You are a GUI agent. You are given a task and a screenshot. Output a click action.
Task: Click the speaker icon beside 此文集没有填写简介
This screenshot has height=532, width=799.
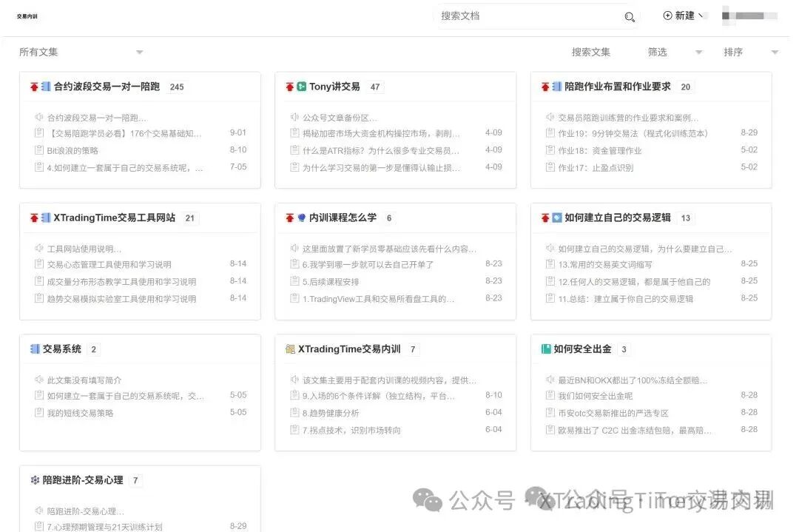click(38, 380)
